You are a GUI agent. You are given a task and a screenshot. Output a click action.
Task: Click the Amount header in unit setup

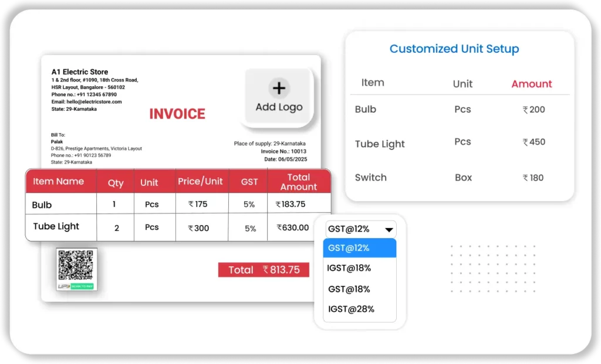tap(531, 84)
